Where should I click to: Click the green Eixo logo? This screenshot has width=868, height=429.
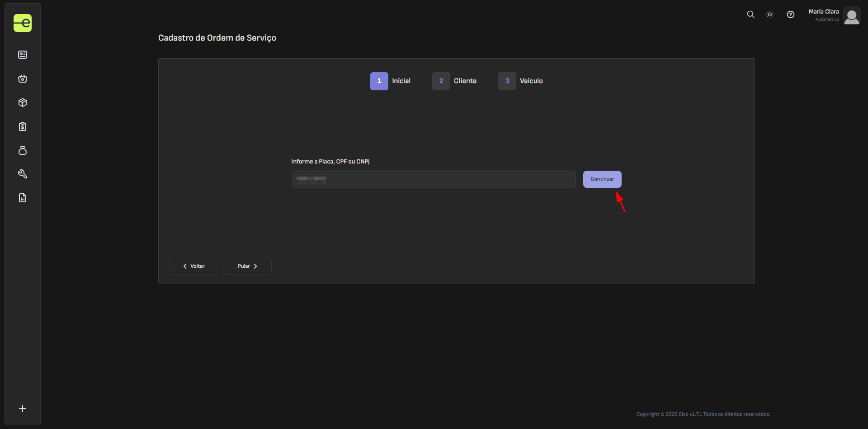(x=23, y=23)
